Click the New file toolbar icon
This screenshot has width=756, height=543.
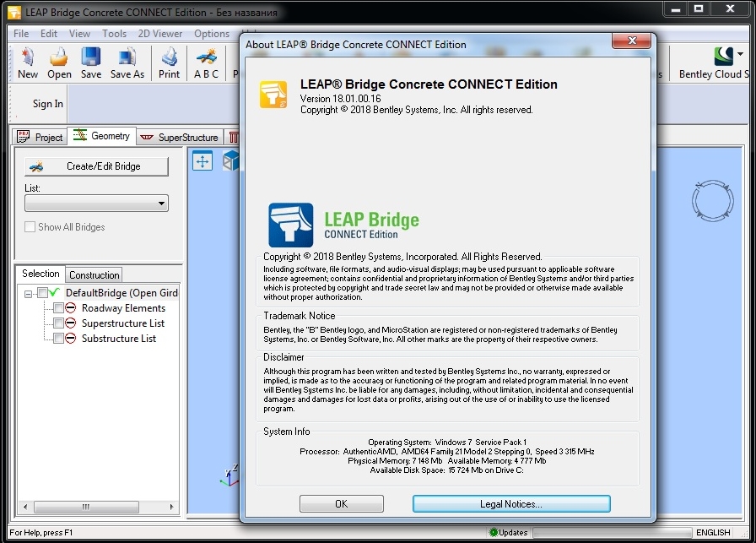click(28, 57)
